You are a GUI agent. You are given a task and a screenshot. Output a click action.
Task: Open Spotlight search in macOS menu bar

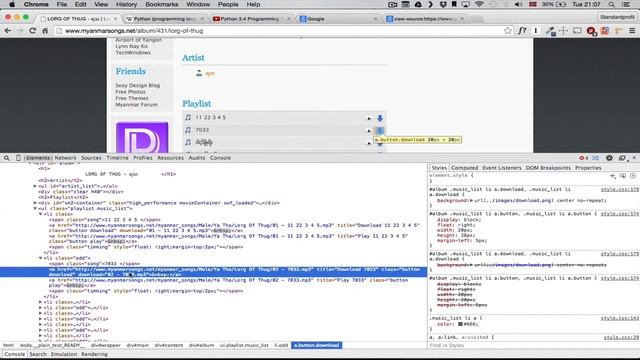[611, 4]
